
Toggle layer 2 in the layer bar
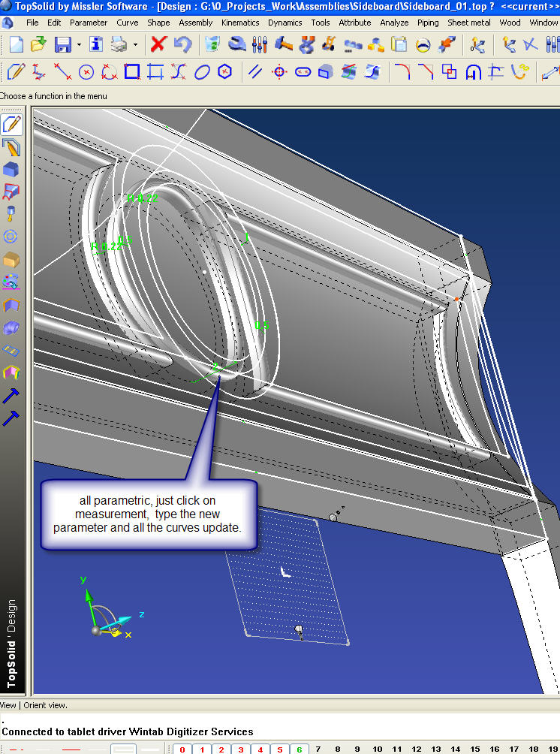(221, 749)
